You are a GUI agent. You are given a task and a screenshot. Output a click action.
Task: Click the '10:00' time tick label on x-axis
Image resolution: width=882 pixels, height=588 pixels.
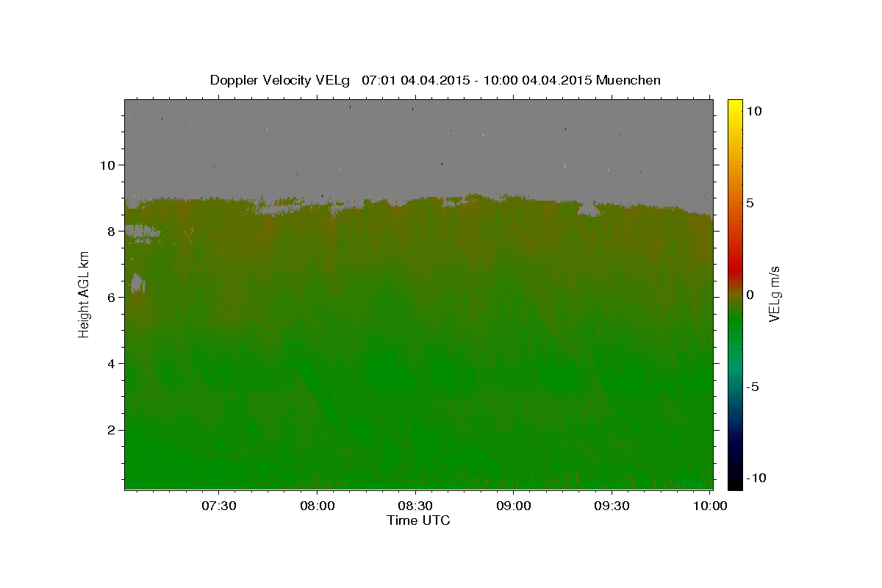711,506
